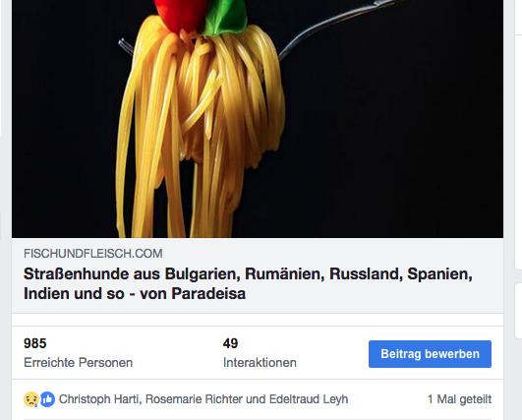Click the fork tines left of the pasta
The width and height of the screenshot is (522, 420).
tap(126, 46)
